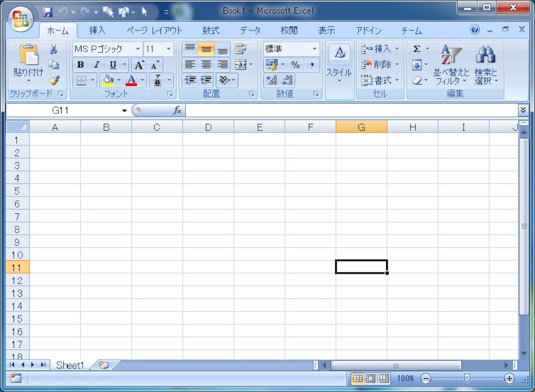
Task: Increase the cell indent
Action: coord(206,80)
